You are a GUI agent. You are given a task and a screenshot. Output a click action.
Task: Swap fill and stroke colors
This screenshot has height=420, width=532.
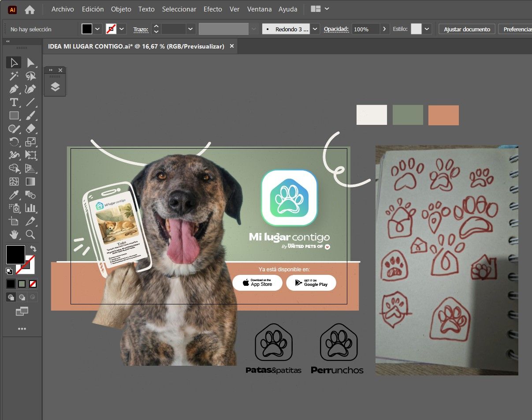click(33, 249)
